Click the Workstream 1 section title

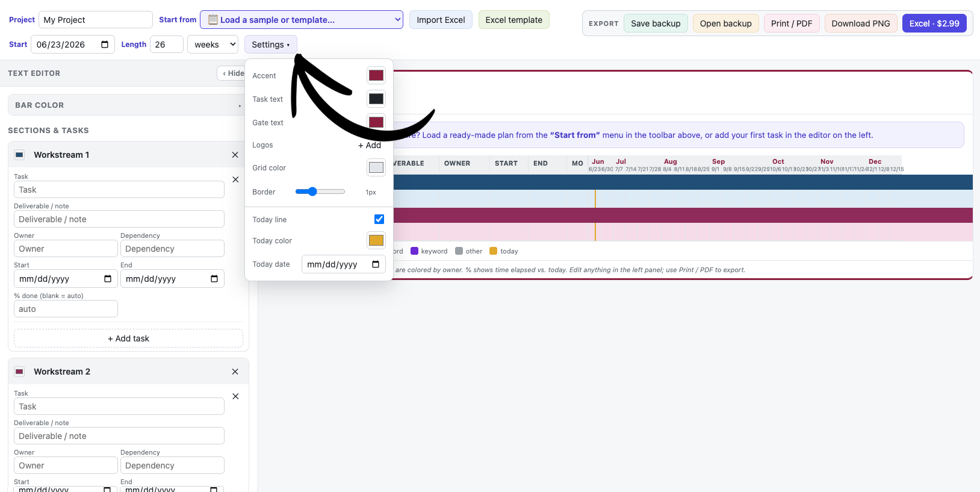point(61,155)
